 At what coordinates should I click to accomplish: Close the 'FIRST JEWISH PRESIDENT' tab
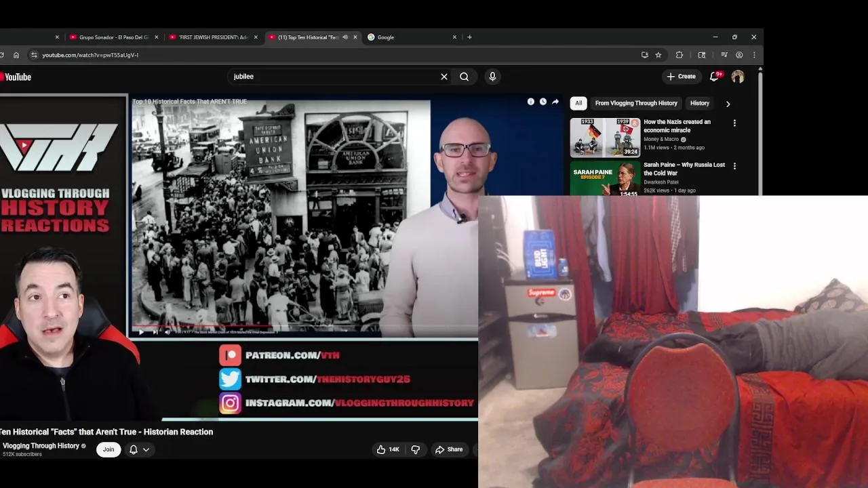pos(256,37)
